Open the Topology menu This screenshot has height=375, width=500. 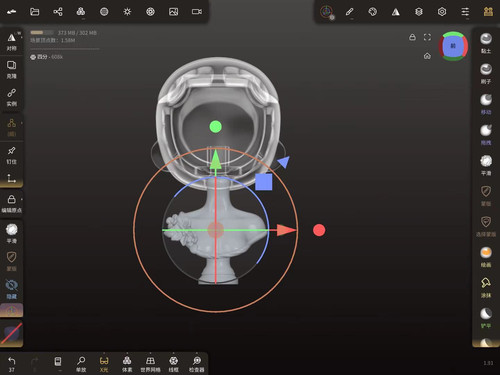(81, 12)
